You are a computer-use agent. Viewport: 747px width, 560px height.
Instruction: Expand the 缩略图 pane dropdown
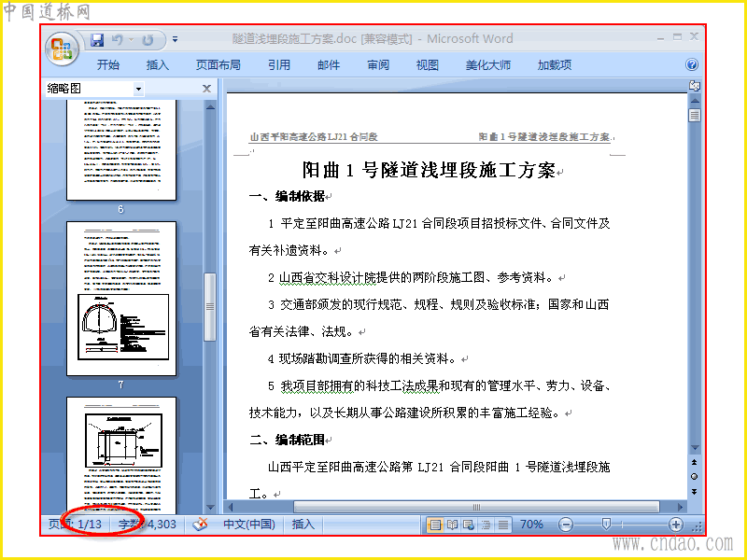(138, 89)
